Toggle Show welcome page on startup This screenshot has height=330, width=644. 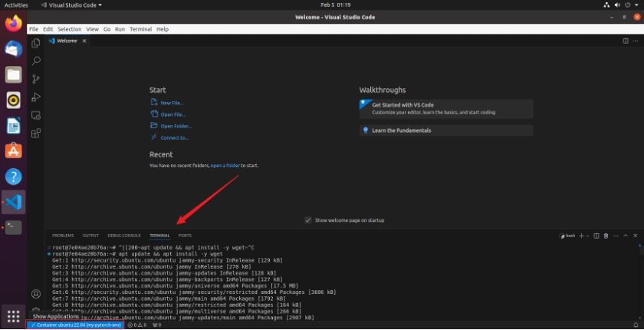click(x=308, y=220)
